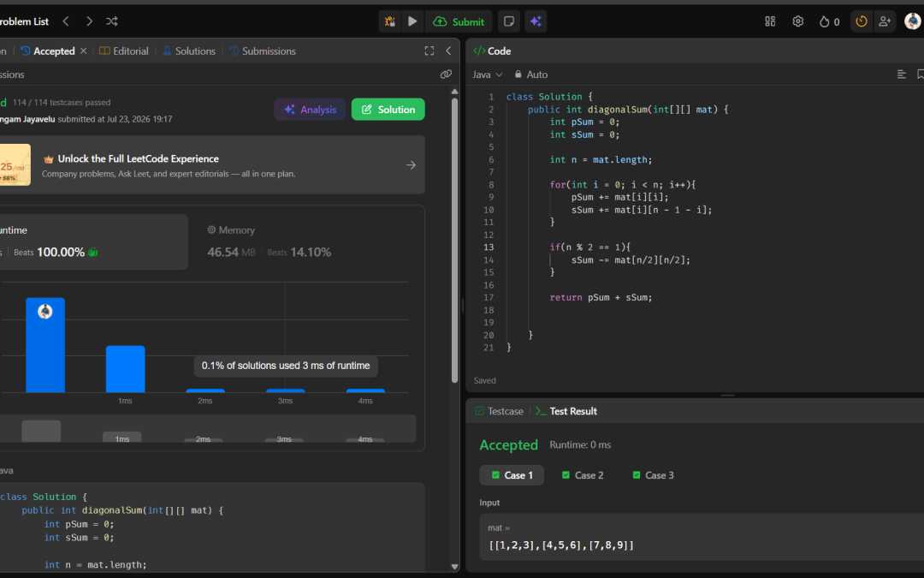Click the green Solution button
The height and width of the screenshot is (578, 924).
(x=388, y=109)
